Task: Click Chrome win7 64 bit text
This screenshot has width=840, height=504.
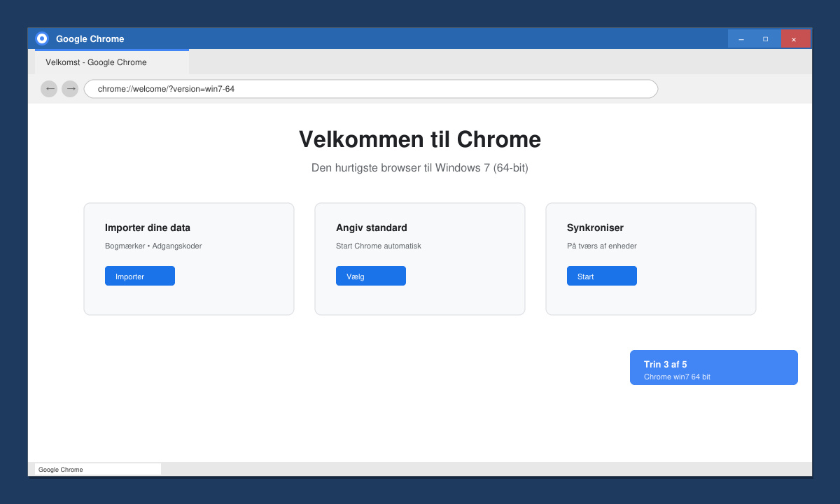Action: [x=677, y=377]
